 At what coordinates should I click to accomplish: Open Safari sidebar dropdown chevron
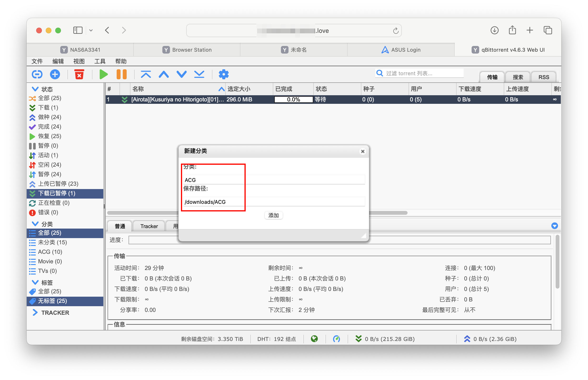click(x=91, y=30)
